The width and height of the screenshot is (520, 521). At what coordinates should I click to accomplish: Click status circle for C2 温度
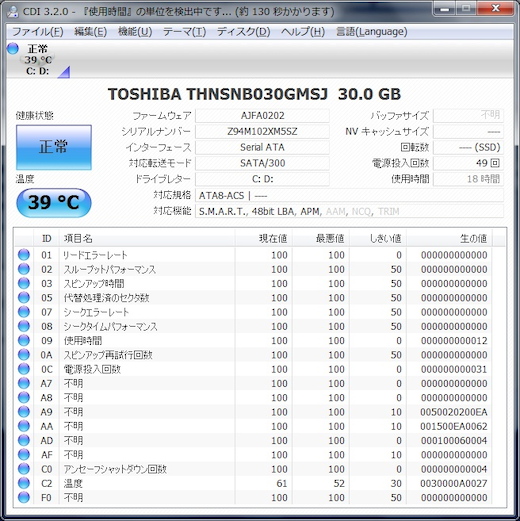coord(24,483)
